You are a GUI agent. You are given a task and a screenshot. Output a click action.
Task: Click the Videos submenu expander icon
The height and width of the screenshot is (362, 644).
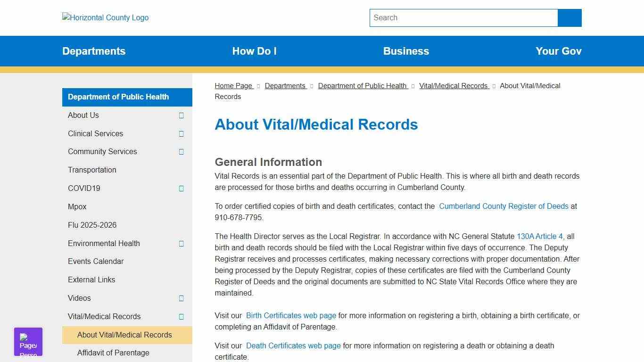pos(181,298)
